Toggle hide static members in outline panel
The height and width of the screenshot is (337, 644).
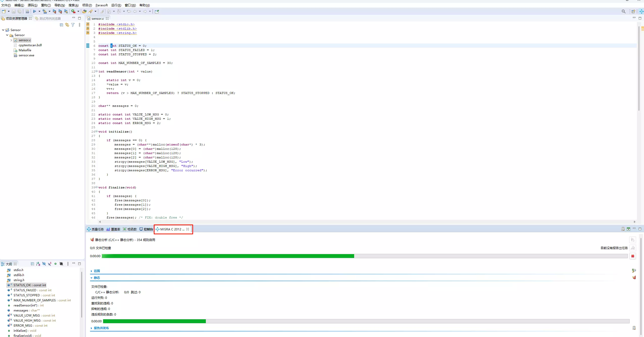coord(50,264)
